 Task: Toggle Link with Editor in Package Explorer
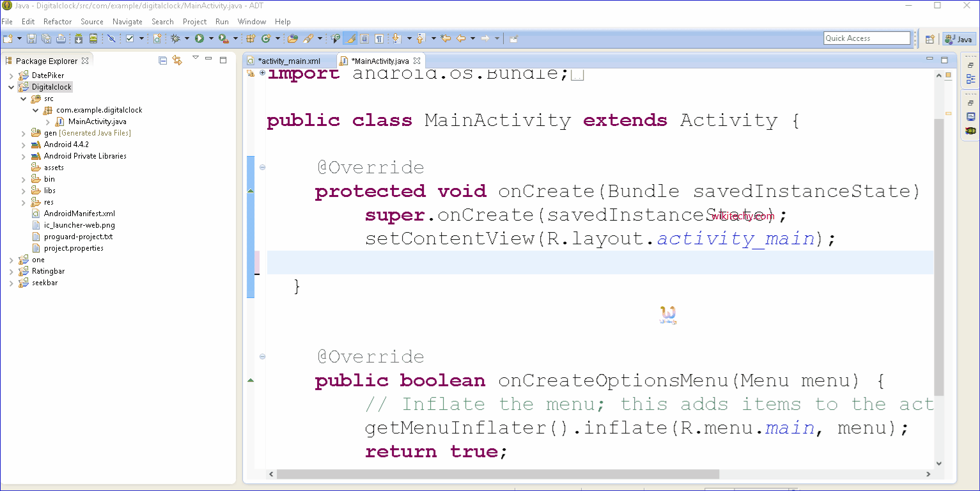click(x=177, y=60)
